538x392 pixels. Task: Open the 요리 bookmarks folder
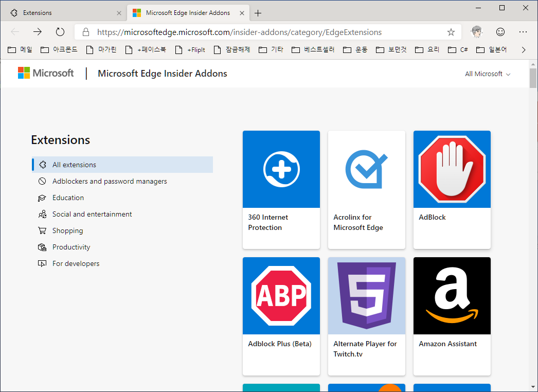pos(427,50)
